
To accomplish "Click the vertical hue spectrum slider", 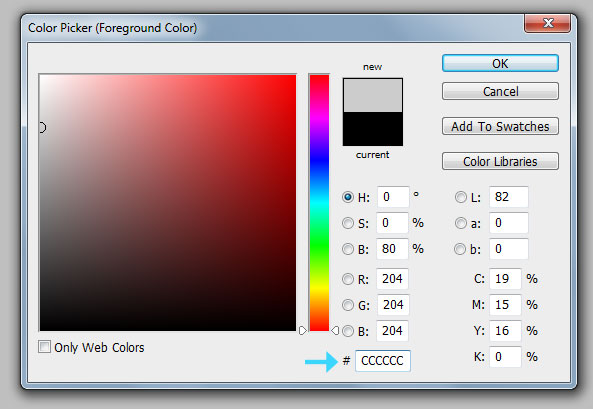I will pyautogui.click(x=319, y=203).
